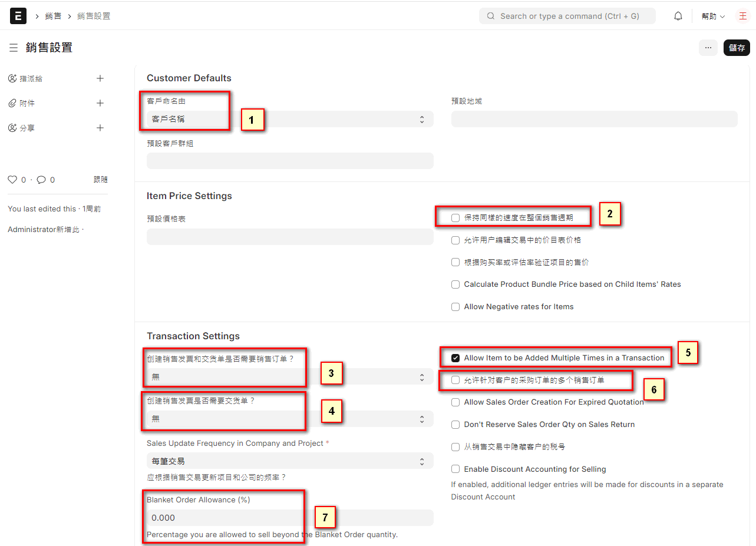Viewport: 756px width, 546px height.
Task: Expand the 幫助 help menu
Action: tap(713, 16)
